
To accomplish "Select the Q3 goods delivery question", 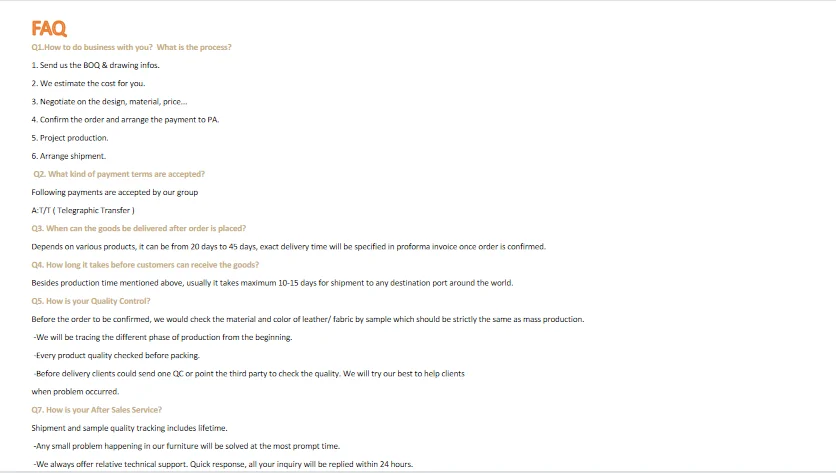I will tap(139, 228).
